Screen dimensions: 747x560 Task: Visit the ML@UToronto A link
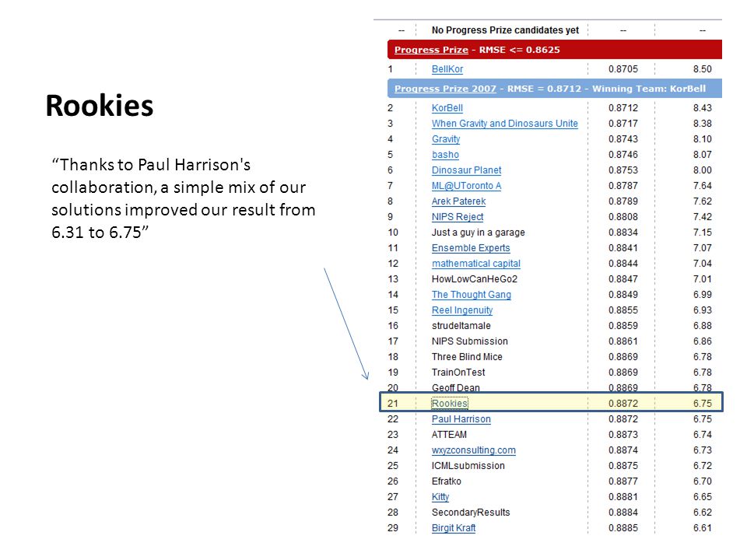[x=466, y=186]
